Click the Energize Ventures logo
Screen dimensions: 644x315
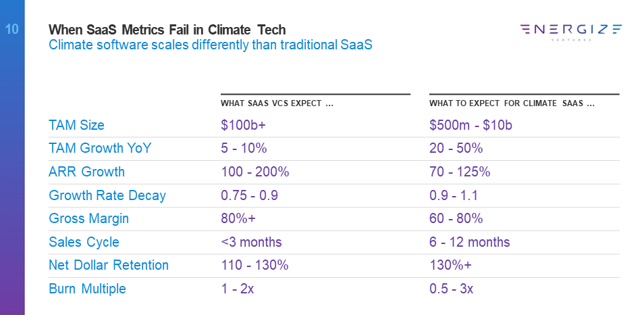coord(571,30)
